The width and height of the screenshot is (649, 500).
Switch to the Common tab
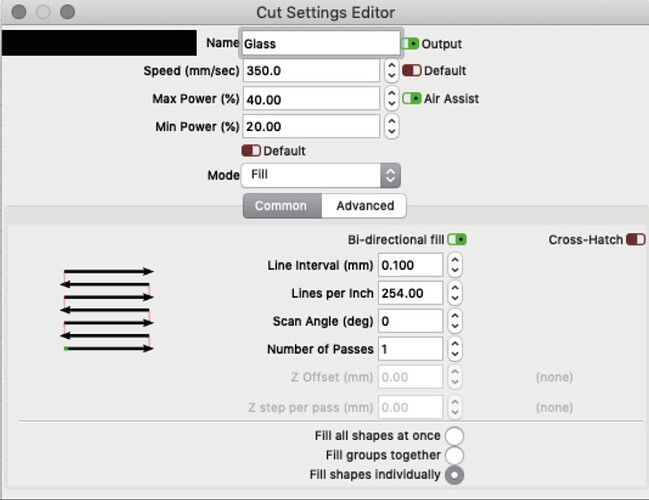[x=281, y=206]
